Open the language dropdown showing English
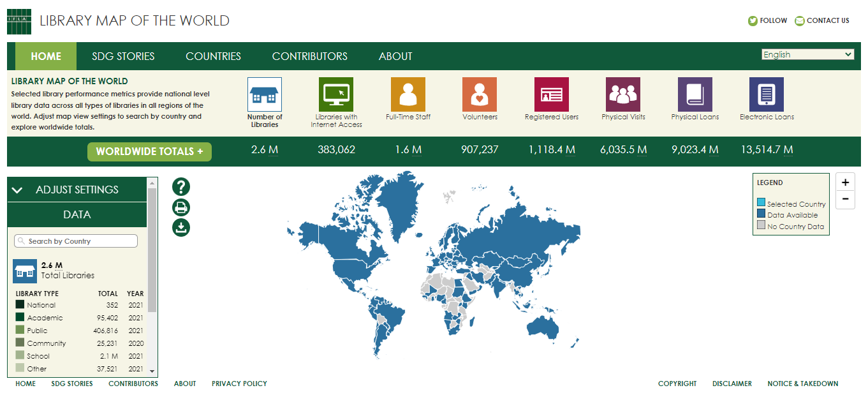Image resolution: width=868 pixels, height=418 pixels. coord(807,54)
